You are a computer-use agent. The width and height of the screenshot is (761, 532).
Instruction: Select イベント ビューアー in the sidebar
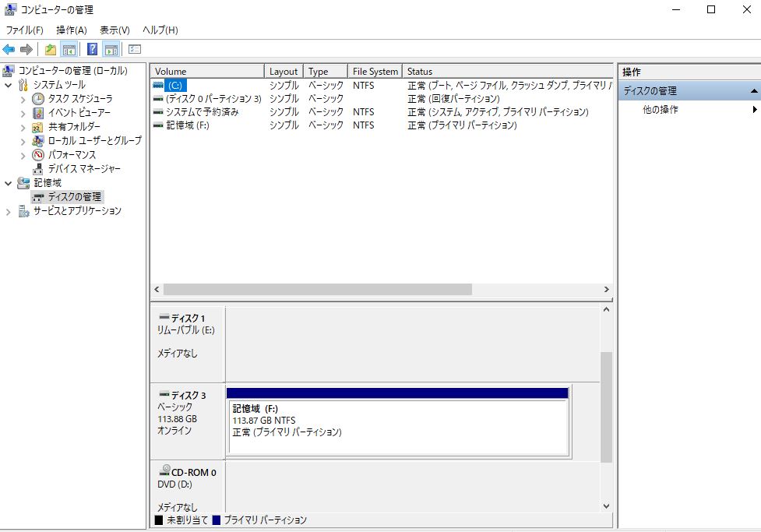pyautogui.click(x=79, y=113)
